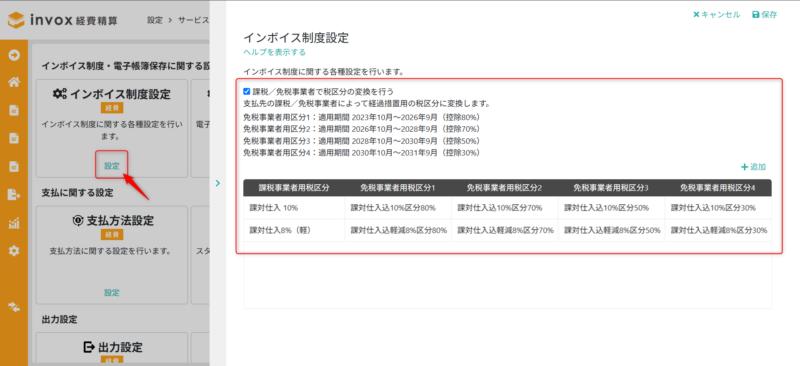This screenshot has width=800, height=366.
Task: Open the gear settings icon in sidebar
Action: [x=14, y=251]
